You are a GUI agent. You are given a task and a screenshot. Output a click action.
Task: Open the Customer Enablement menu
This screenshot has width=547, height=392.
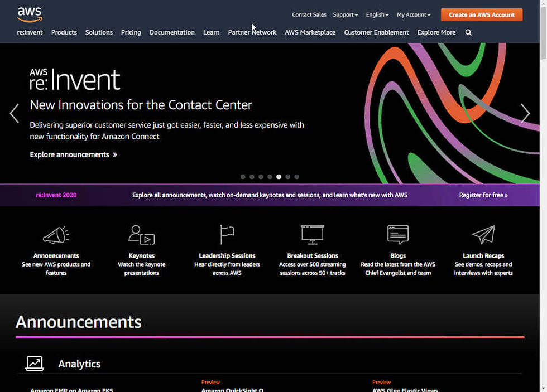click(x=376, y=32)
